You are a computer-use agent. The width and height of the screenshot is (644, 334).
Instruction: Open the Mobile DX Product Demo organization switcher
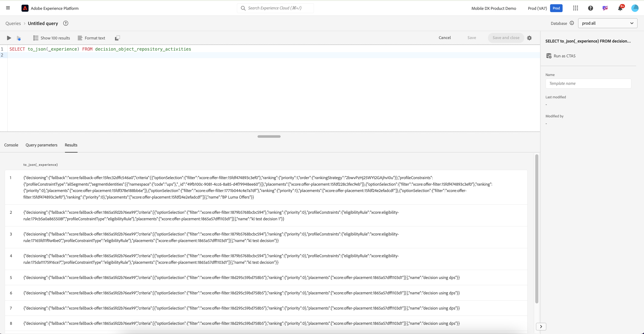(493, 8)
